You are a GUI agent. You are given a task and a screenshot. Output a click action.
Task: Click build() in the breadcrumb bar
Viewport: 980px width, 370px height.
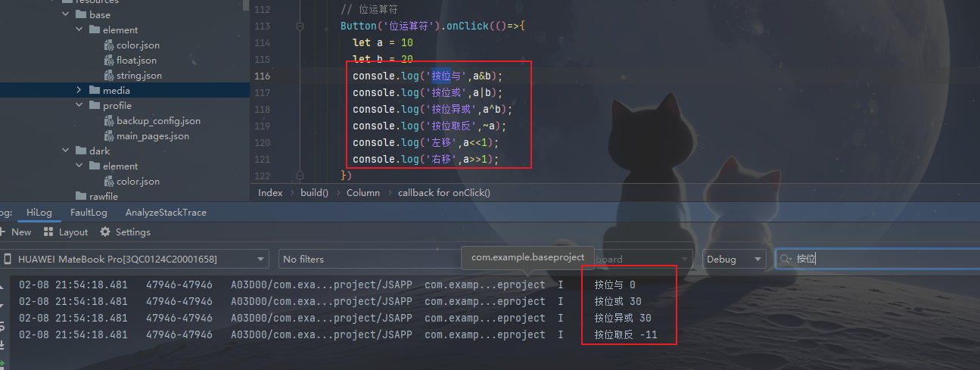point(314,192)
